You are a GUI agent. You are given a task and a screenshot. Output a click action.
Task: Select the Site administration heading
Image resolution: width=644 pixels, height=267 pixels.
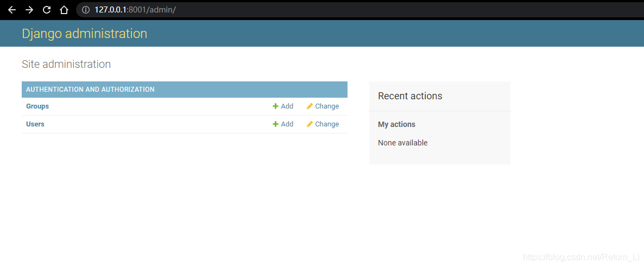(x=66, y=64)
